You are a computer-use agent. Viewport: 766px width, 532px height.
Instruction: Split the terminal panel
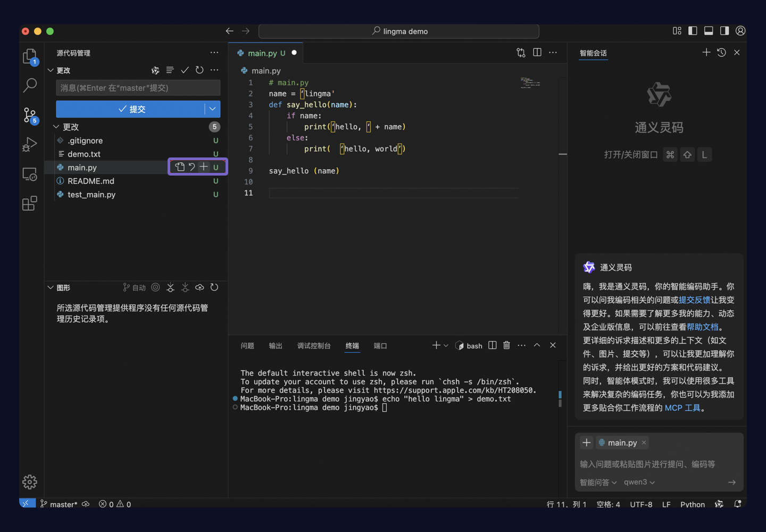493,345
